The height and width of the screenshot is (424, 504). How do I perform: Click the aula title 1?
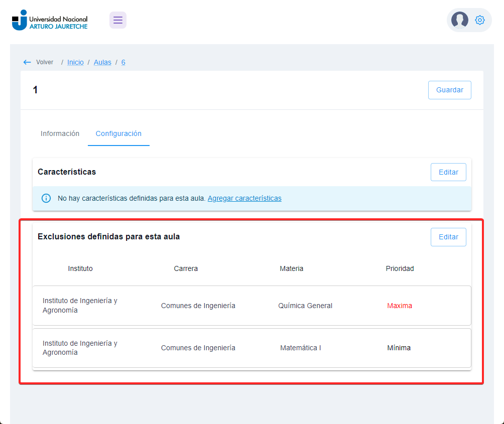coord(35,90)
